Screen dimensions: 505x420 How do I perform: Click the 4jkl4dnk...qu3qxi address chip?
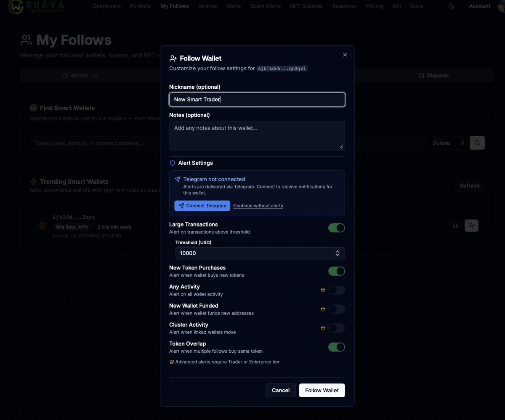pyautogui.click(x=282, y=69)
